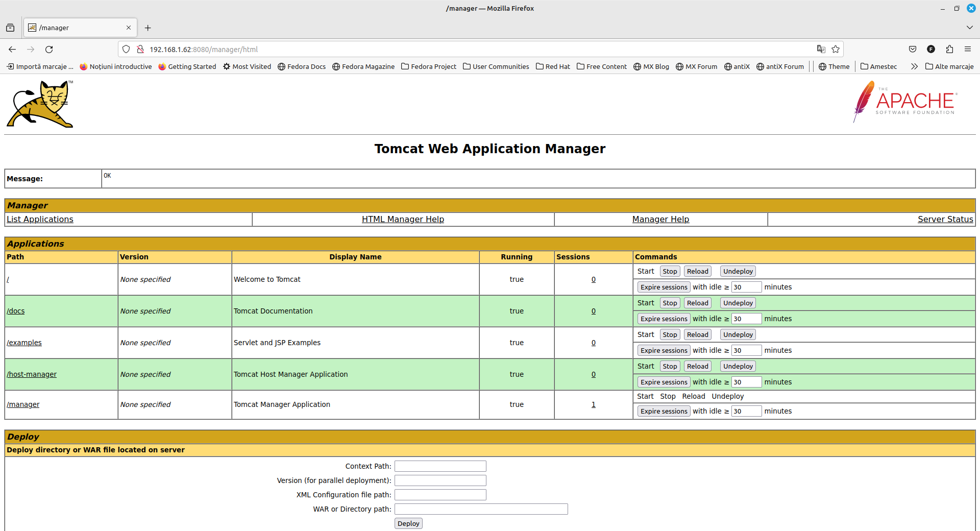Click the idle minutes field for /examples

click(746, 351)
